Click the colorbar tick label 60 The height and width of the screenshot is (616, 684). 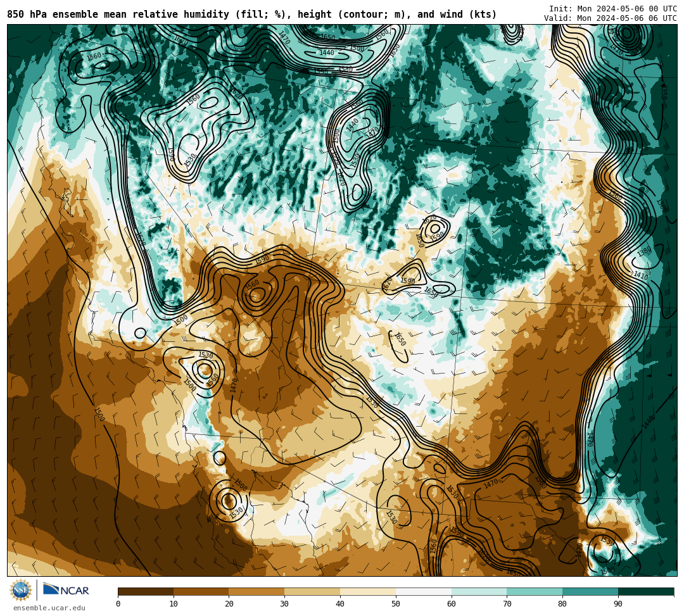(452, 604)
